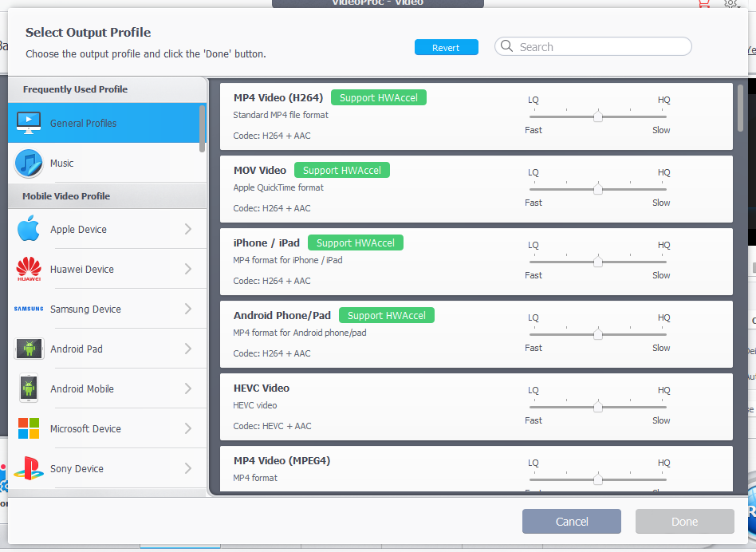
Task: Click the Android Mobile category label
Action: [82, 389]
